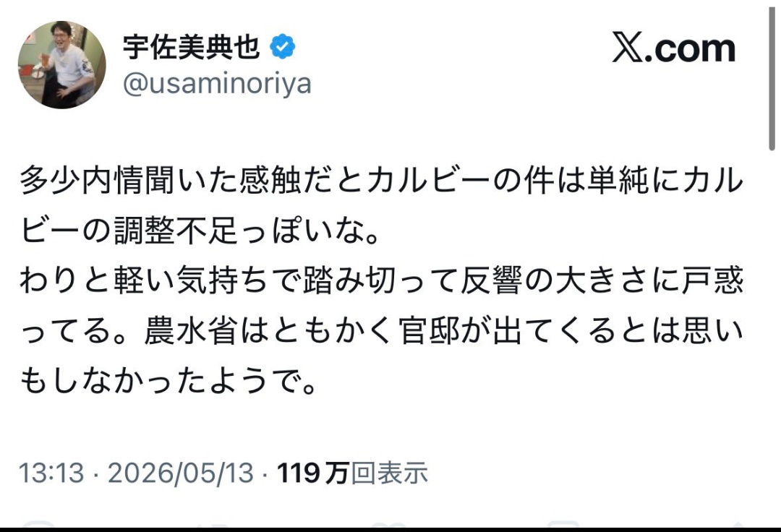This screenshot has width=781, height=532.
Task: Open the 119万 view count
Action: click(313, 473)
